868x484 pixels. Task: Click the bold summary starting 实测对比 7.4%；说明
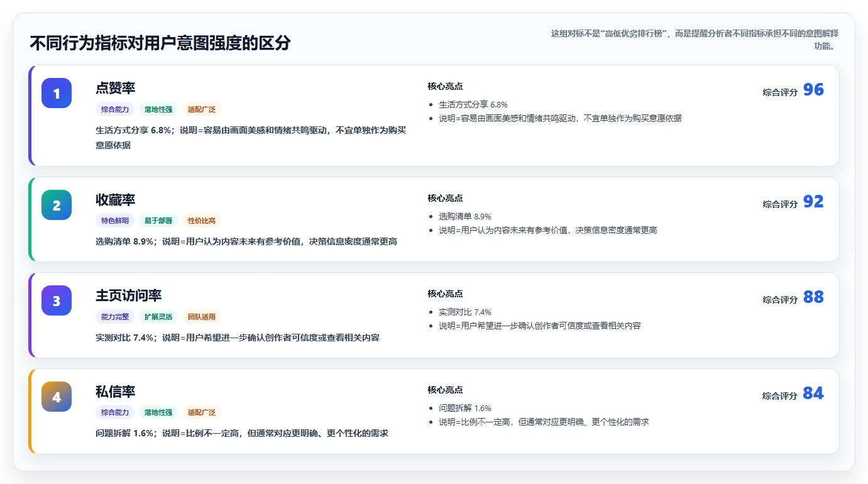[x=238, y=338]
